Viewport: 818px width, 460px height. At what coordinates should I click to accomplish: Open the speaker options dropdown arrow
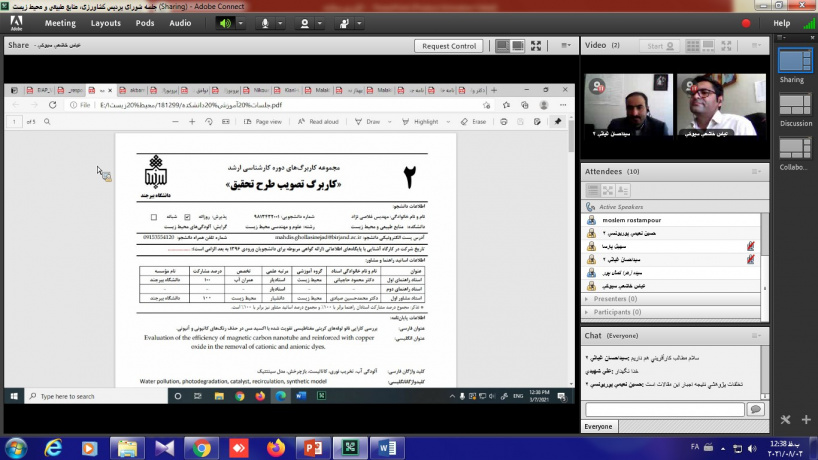click(240, 22)
